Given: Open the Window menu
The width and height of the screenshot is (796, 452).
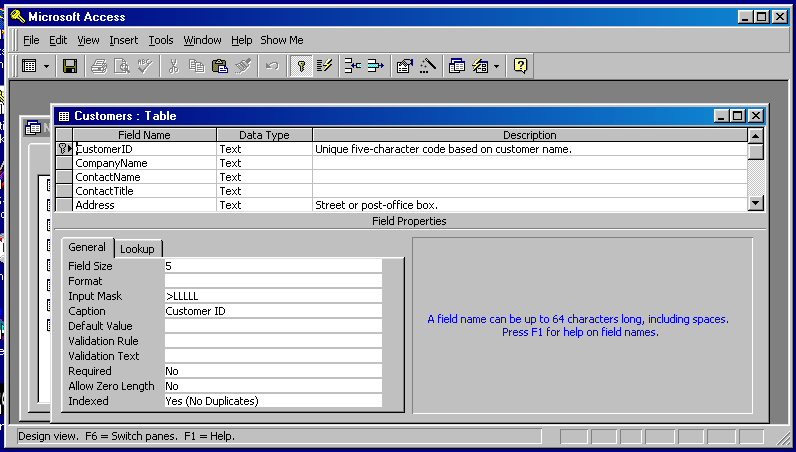Looking at the screenshot, I should [x=203, y=40].
